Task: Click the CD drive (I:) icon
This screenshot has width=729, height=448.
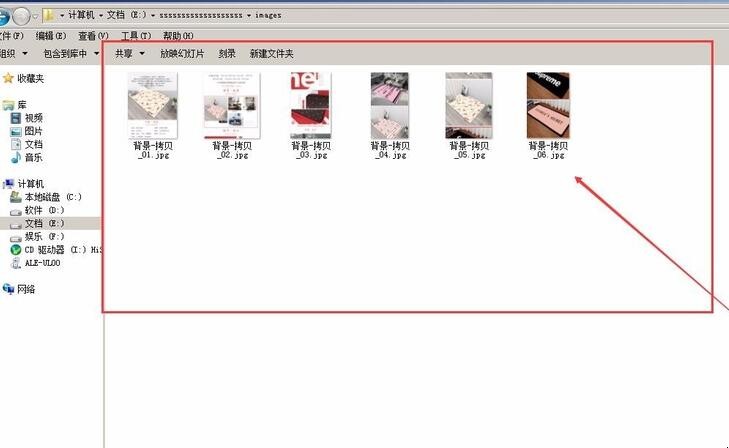Action: (x=16, y=250)
